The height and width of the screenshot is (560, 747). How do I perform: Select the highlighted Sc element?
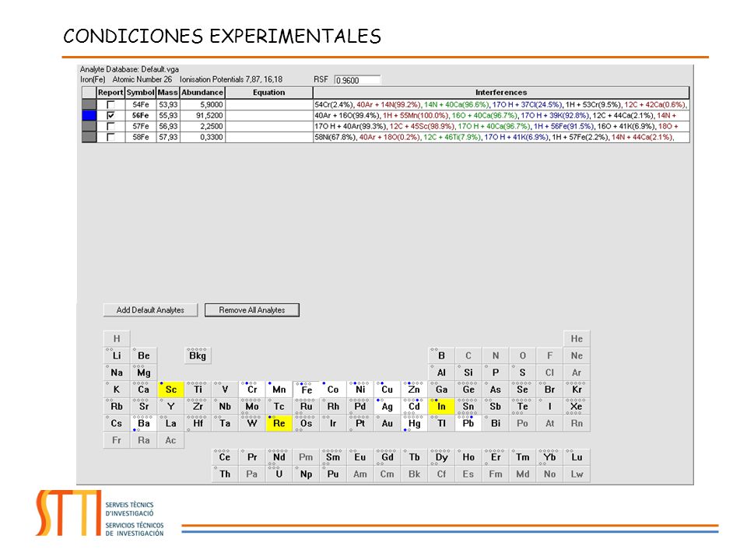(170, 390)
